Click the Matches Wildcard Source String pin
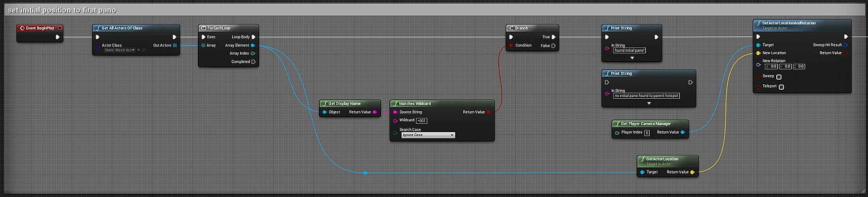Screen dimensions: 868x197 [395, 112]
